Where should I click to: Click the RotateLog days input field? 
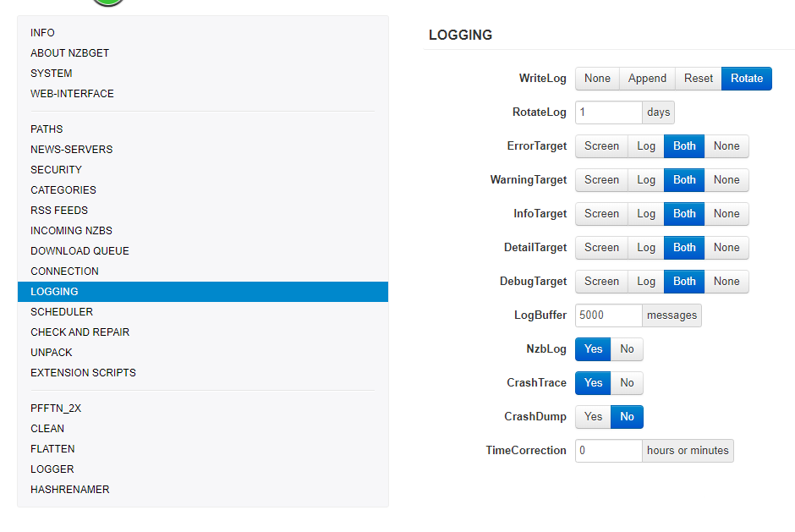pyautogui.click(x=609, y=112)
